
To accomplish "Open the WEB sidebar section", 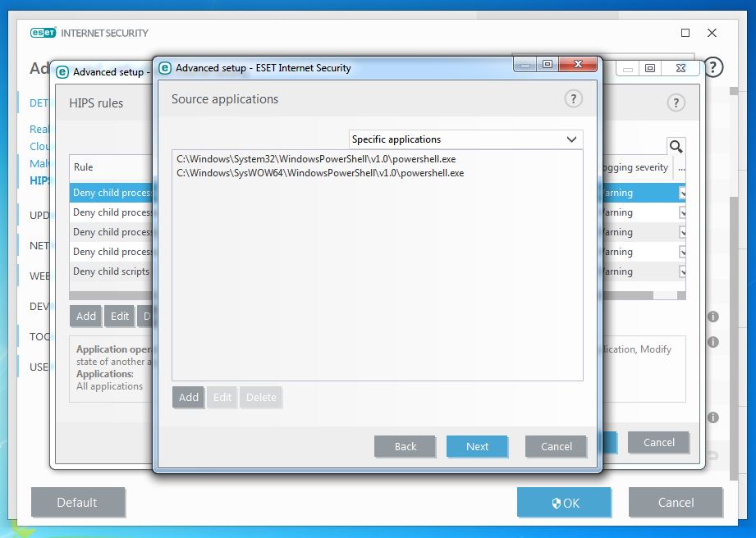I will click(39, 276).
